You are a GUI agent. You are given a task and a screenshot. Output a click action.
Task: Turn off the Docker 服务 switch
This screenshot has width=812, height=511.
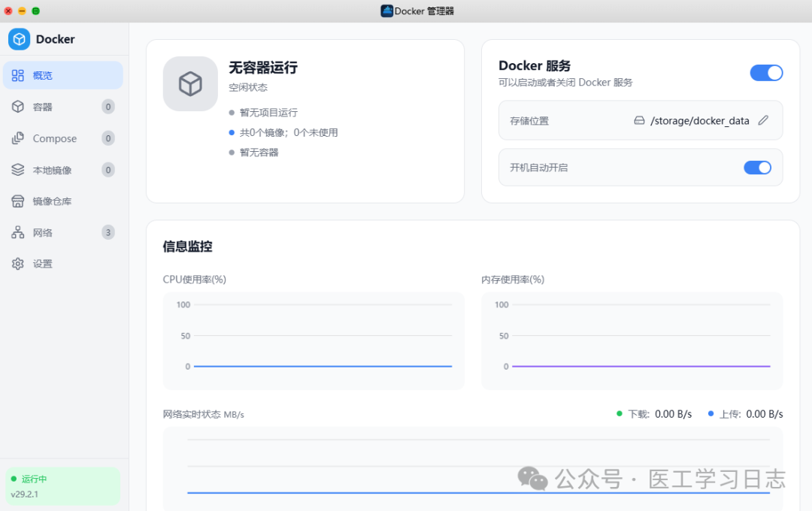pyautogui.click(x=766, y=73)
